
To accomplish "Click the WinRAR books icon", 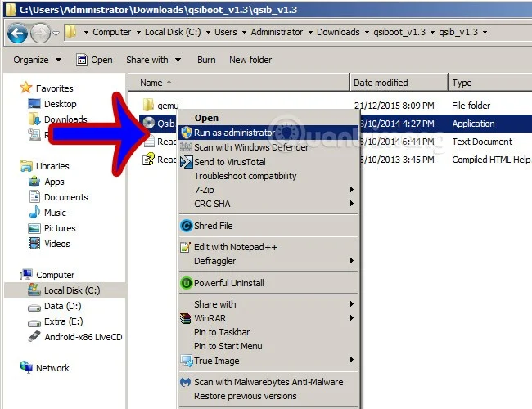I will coord(185,318).
